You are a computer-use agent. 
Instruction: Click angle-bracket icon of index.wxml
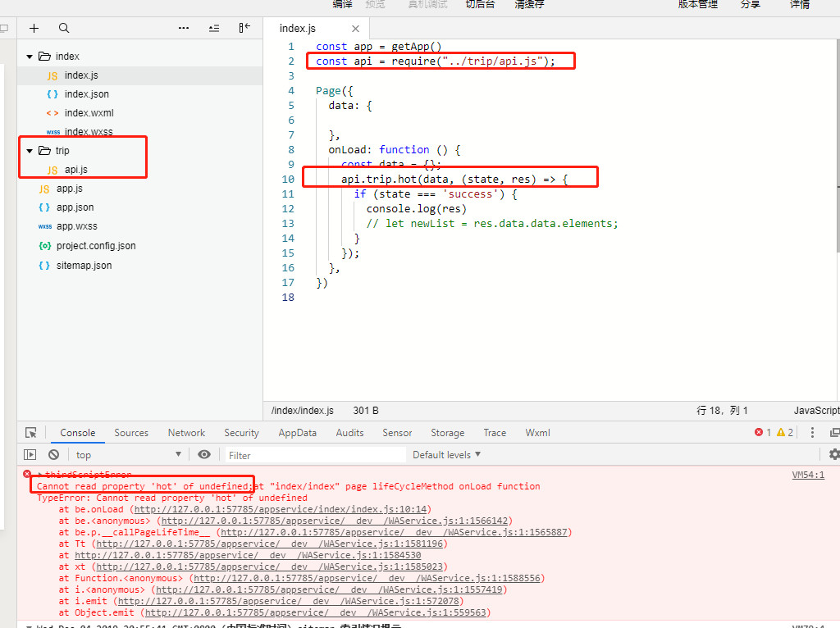click(52, 113)
